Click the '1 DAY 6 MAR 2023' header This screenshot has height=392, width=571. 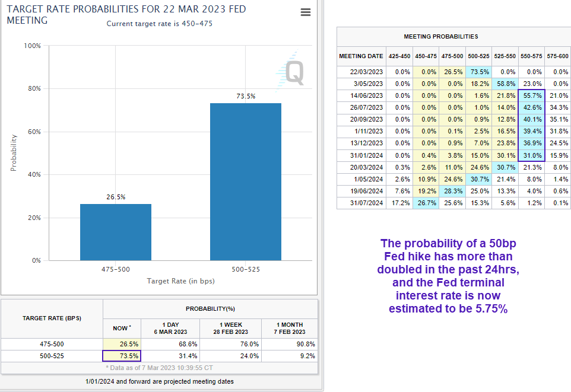point(170,329)
